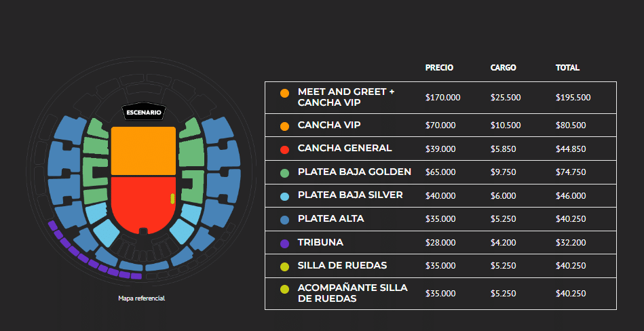Select the purple Tribuna legend dot
644x331 pixels.
pyautogui.click(x=284, y=244)
